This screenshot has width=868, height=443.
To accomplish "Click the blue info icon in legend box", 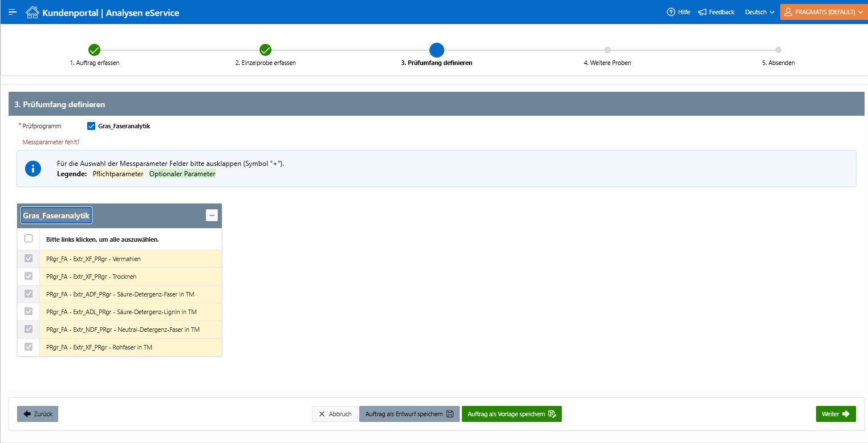I will [x=33, y=169].
